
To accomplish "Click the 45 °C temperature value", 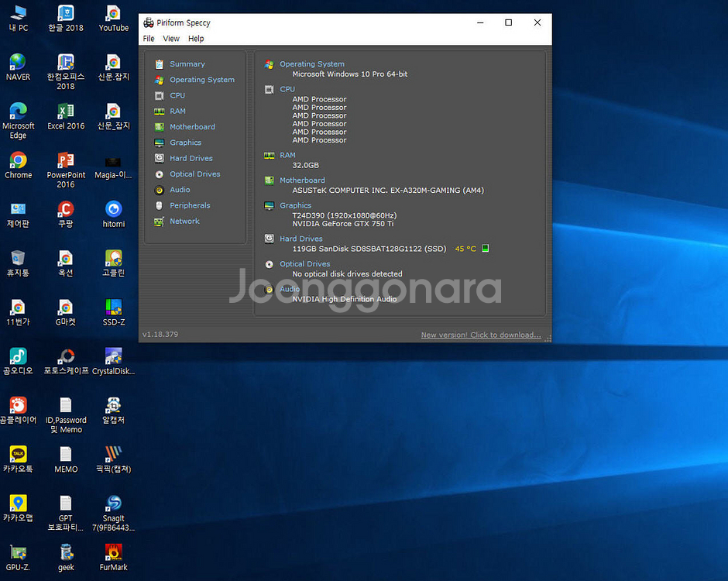I will tap(465, 249).
